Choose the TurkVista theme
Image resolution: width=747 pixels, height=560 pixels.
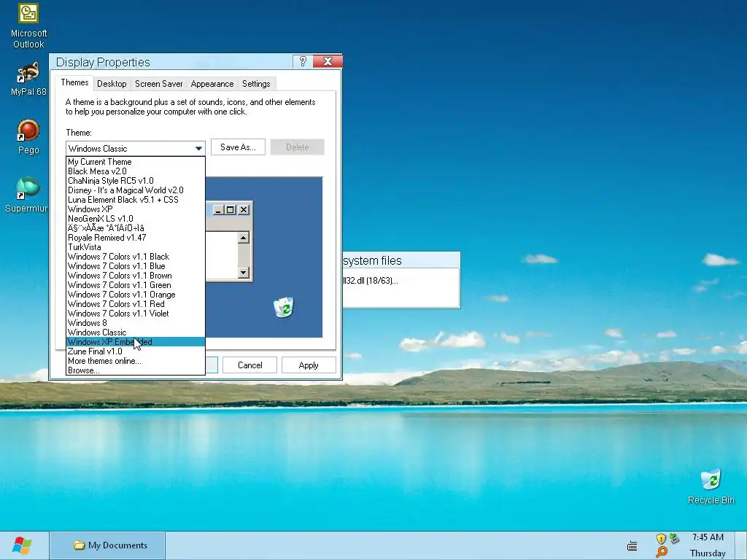point(135,247)
